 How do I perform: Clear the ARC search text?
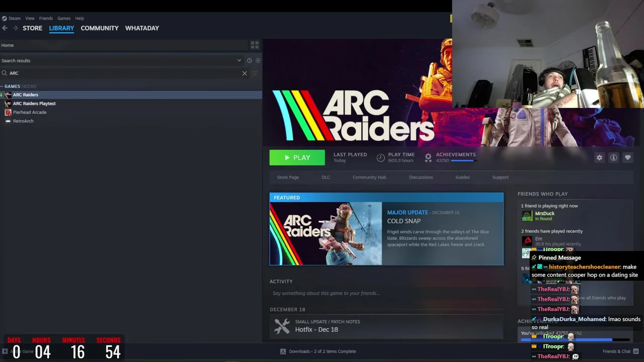tap(245, 73)
